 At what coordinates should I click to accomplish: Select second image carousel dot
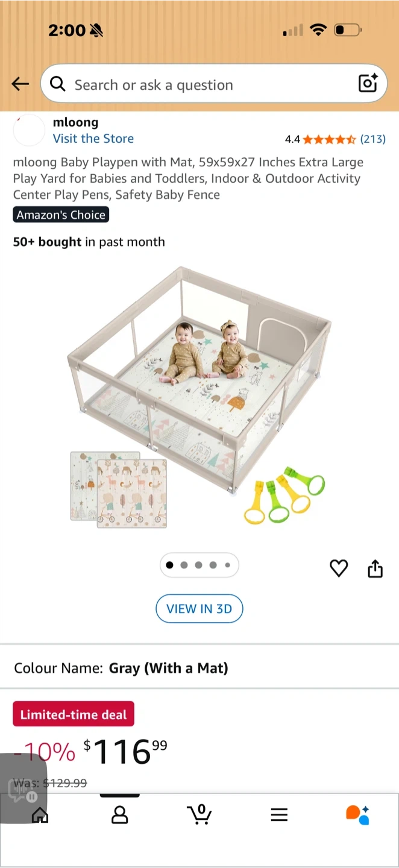(184, 565)
